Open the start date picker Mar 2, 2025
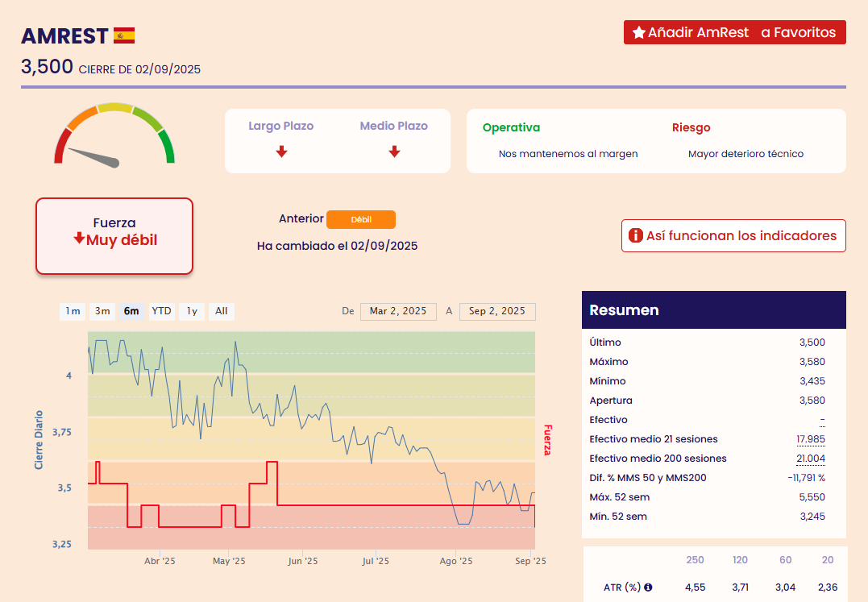Viewport: 868px width, 602px height. coord(398,311)
